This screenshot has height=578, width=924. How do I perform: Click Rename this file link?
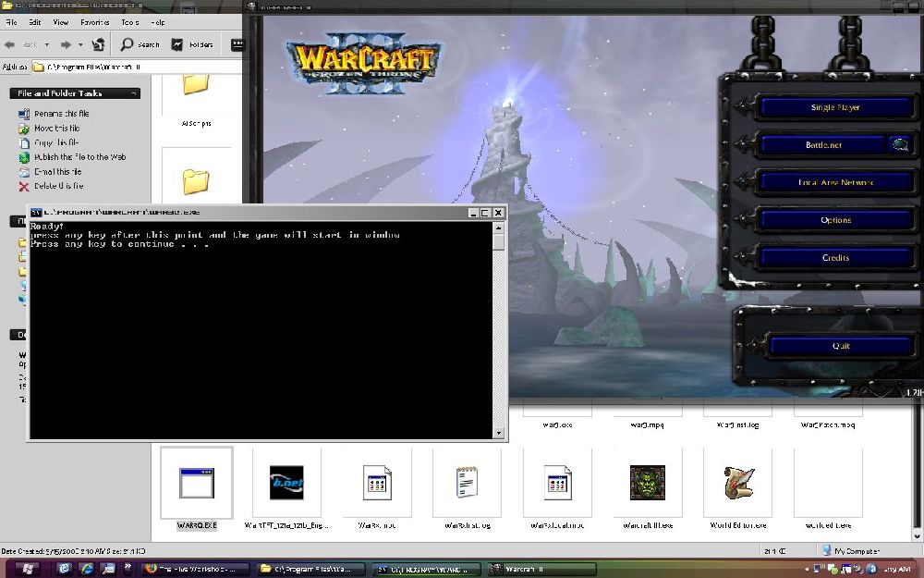(x=61, y=113)
